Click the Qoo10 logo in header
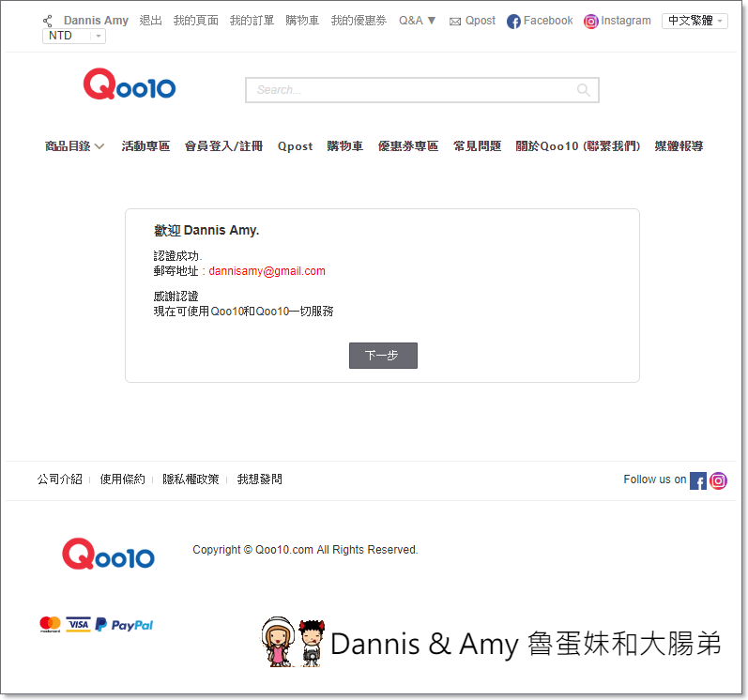Screen dimensions: 748x700 pos(130,84)
